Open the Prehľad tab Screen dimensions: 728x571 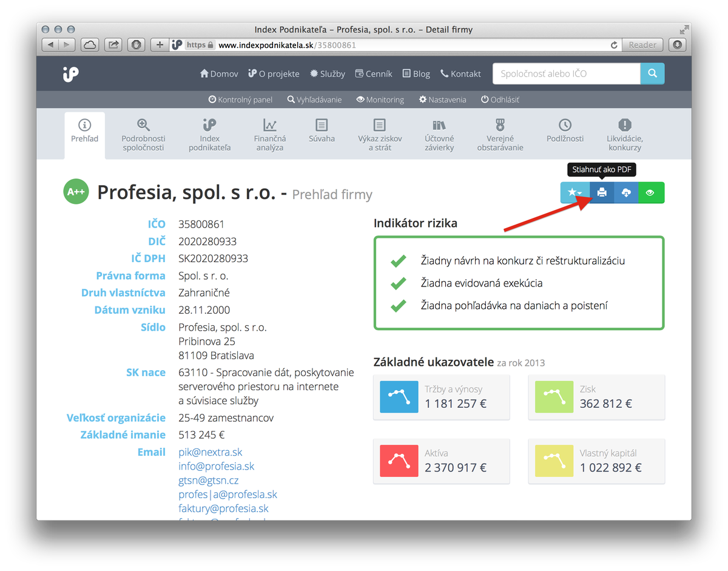[x=84, y=135]
